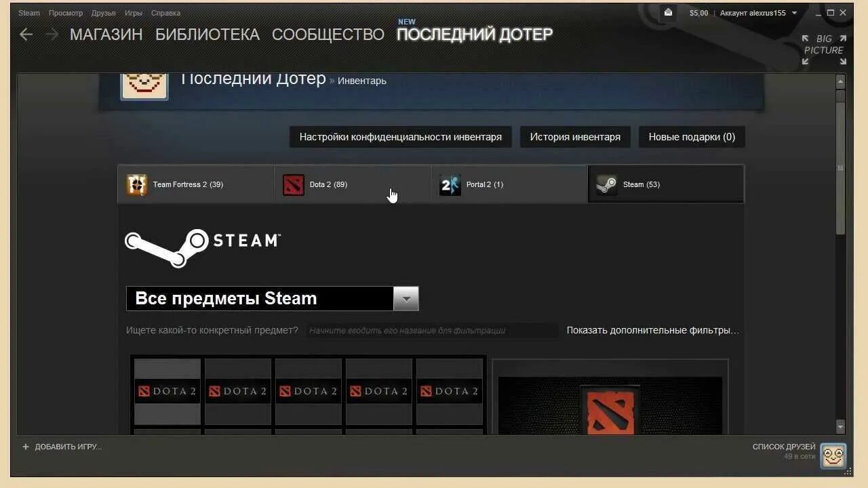Open the Справка menu

[x=165, y=13]
